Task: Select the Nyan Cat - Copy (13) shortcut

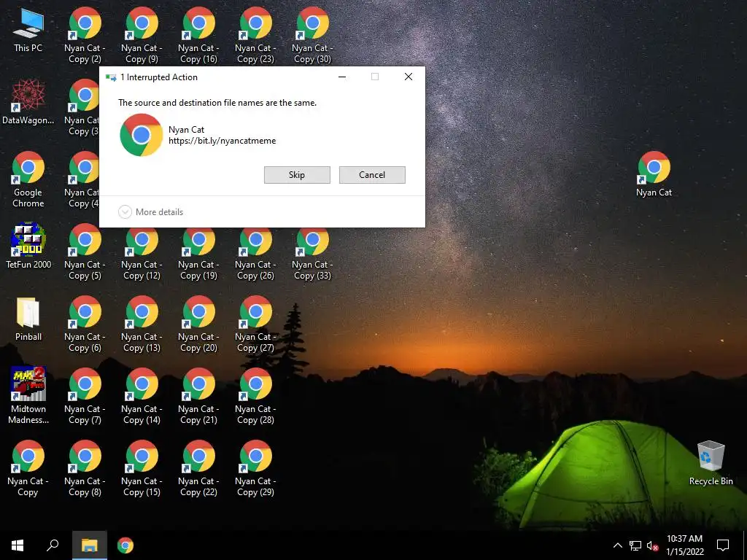Action: (142, 324)
